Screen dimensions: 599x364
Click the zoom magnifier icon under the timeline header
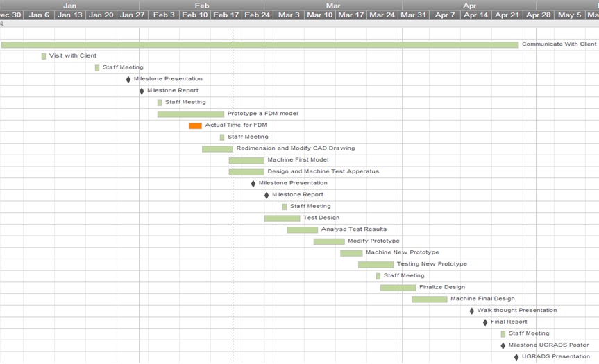(x=2, y=24)
